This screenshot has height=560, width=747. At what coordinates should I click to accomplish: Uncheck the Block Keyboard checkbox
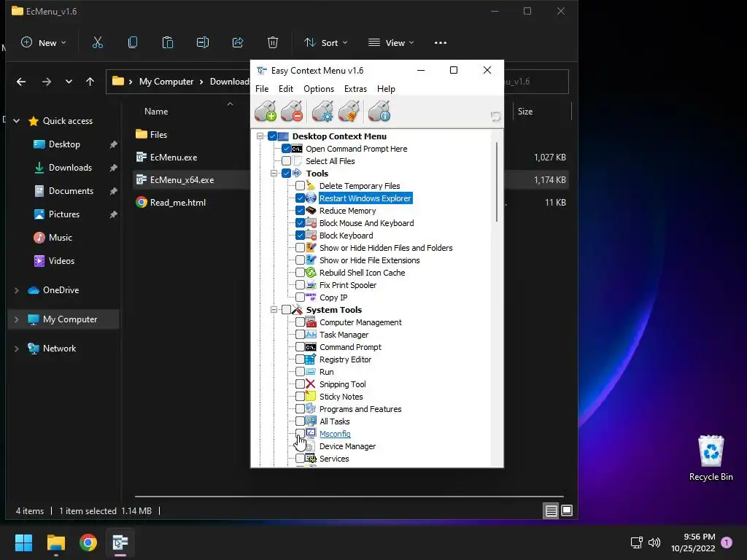[x=300, y=236]
